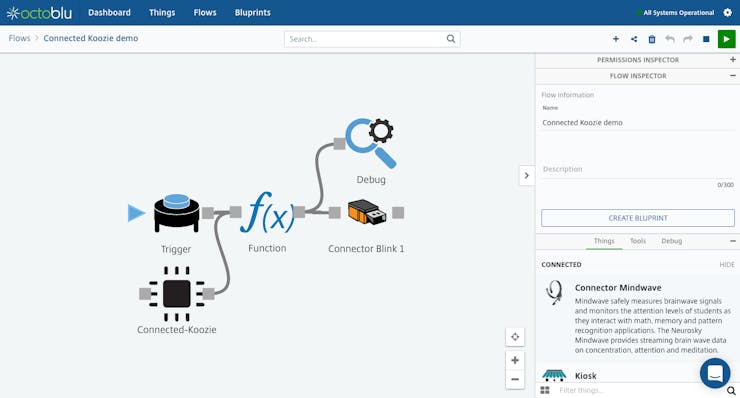Stop the flow with square icon
Viewport: 740px width, 398px height.
coord(706,39)
